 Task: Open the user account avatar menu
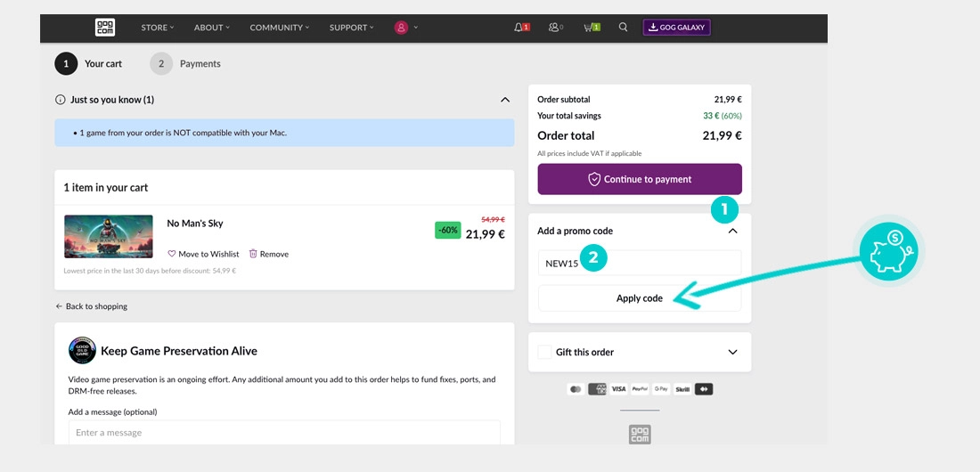coord(401,28)
